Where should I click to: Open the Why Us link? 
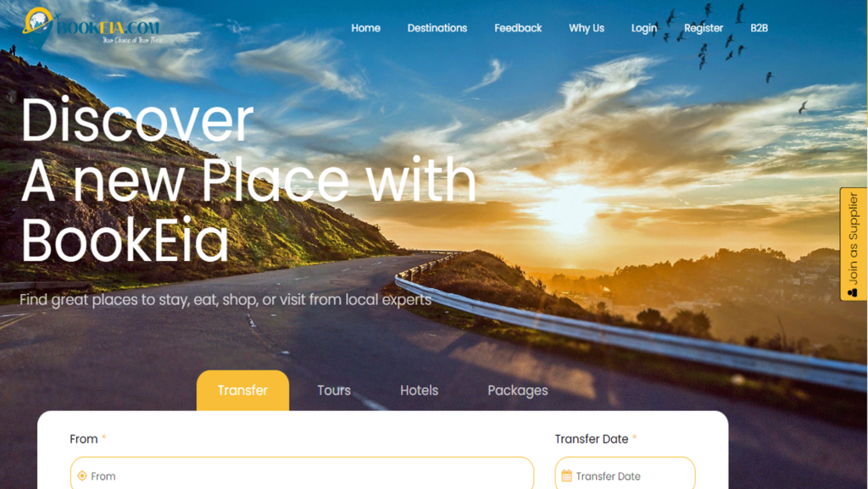pos(587,28)
